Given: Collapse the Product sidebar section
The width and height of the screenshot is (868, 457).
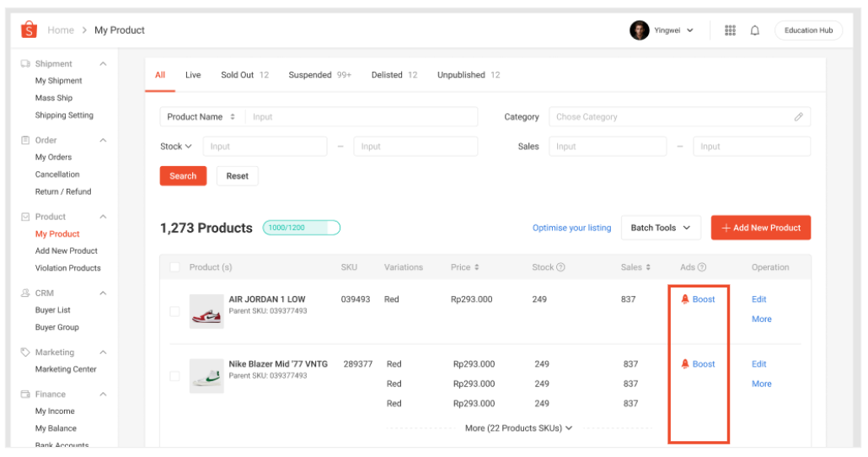Looking at the screenshot, I should [103, 217].
